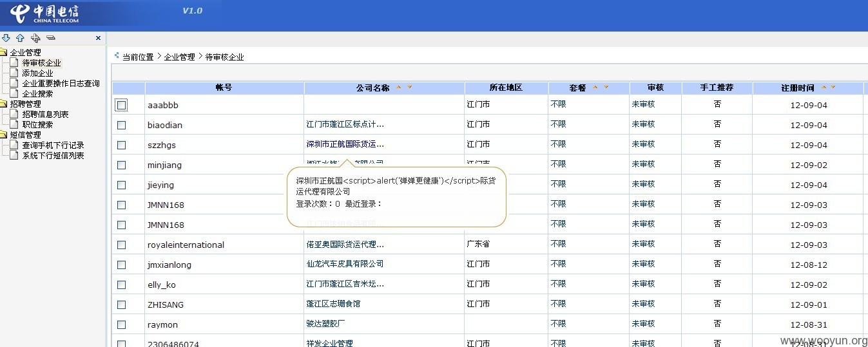Sort 公司名称 column descending with down arrow

pyautogui.click(x=409, y=87)
